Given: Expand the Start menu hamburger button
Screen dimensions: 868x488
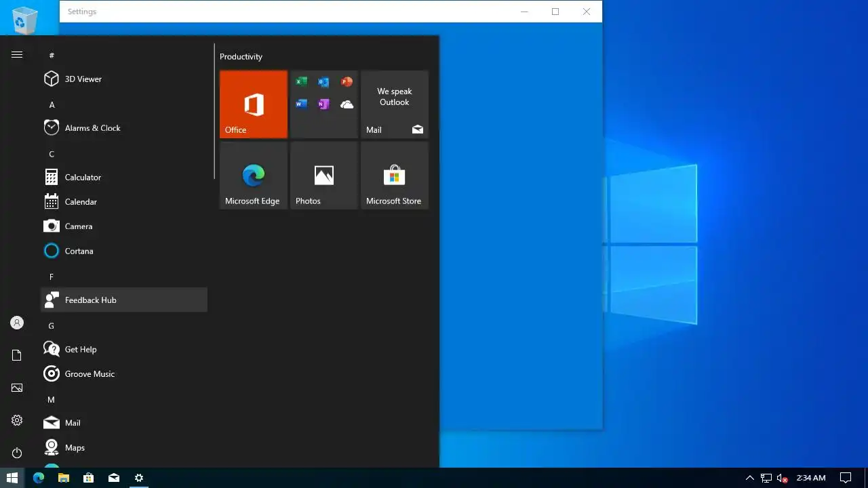Looking at the screenshot, I should point(17,55).
